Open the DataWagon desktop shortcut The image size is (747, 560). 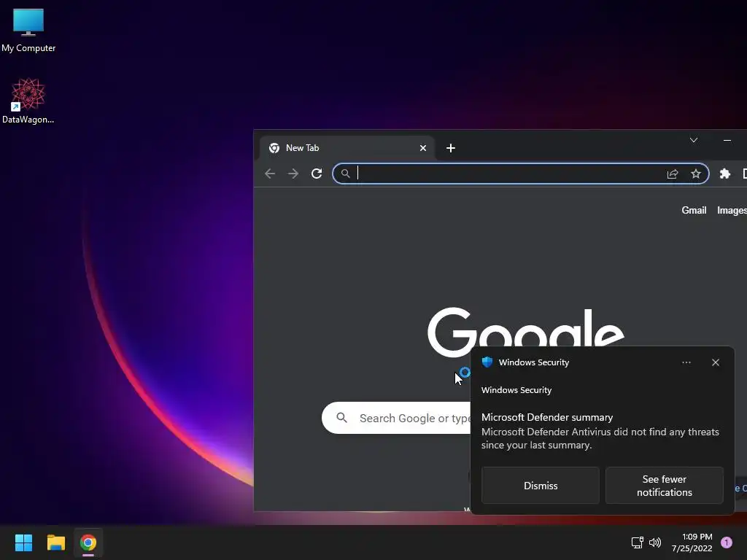point(28,101)
